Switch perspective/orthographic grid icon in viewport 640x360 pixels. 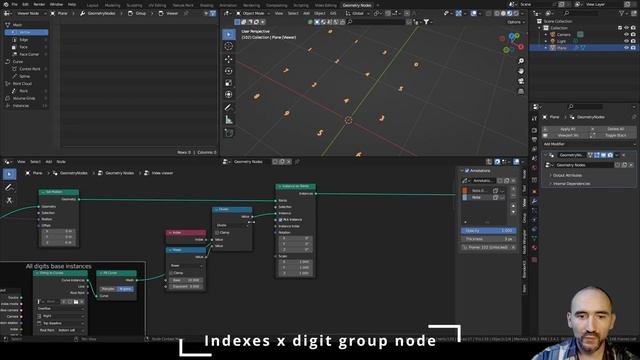coord(521,91)
